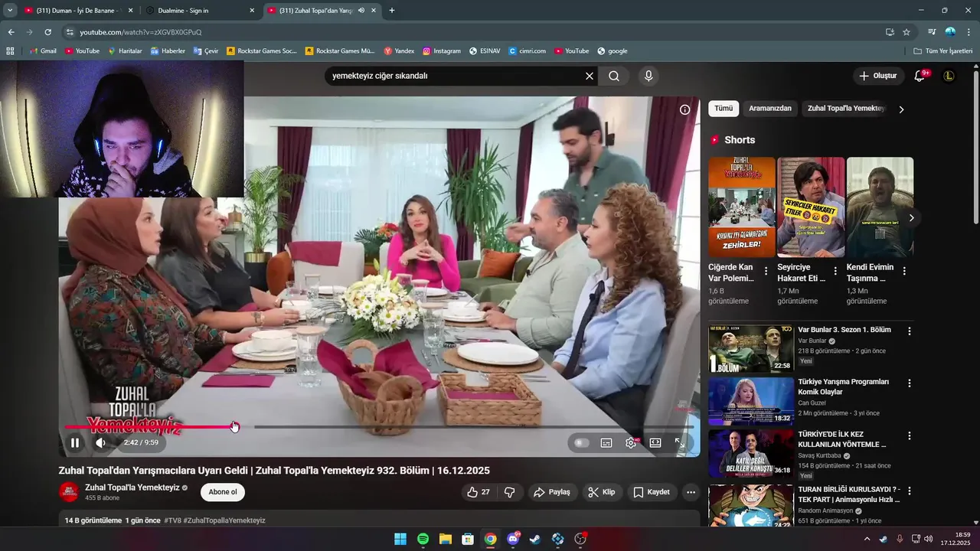Share the video with Paylaş
Screen dimensions: 980x551
pyautogui.click(x=552, y=492)
